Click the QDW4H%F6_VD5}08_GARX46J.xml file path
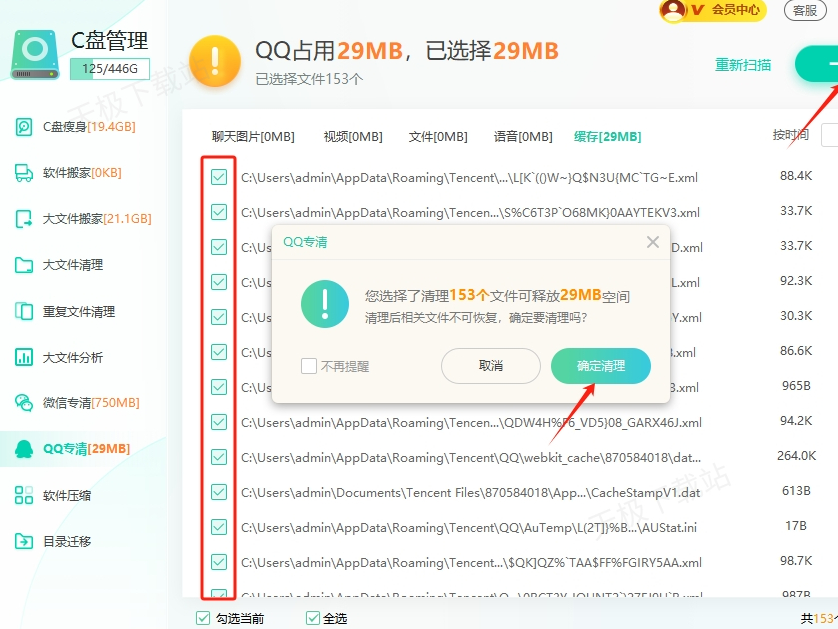 coord(471,423)
